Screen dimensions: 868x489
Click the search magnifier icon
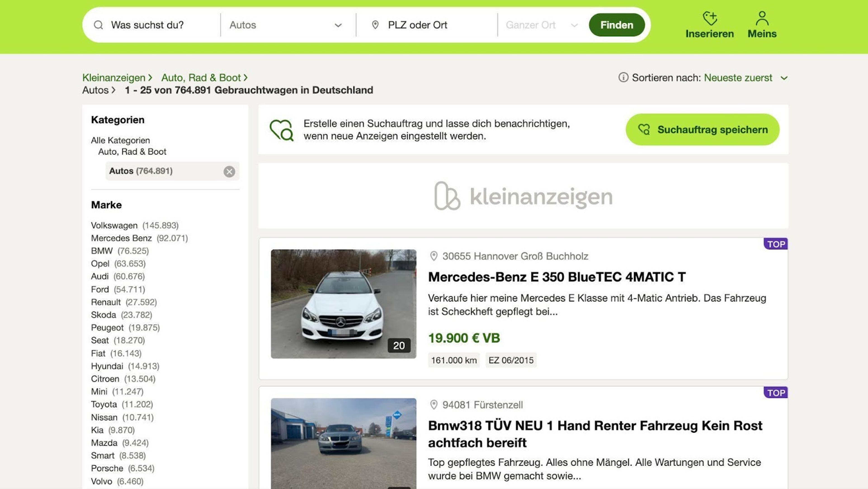[x=98, y=25]
